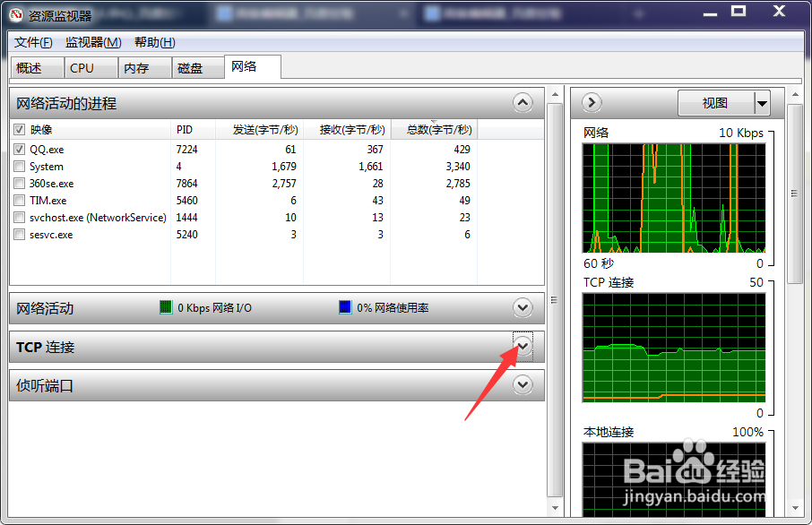Click total bytes value 3,340
812x525 pixels.
(458, 167)
